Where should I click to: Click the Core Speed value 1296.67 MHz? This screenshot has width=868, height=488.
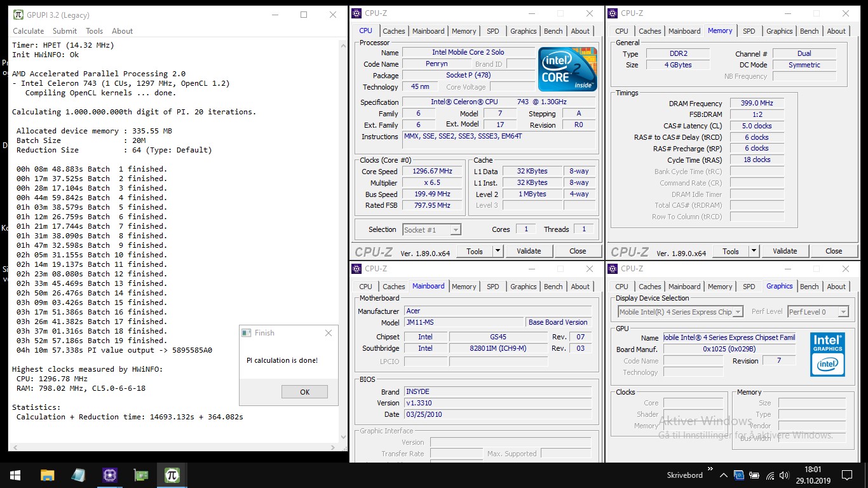[x=433, y=172]
